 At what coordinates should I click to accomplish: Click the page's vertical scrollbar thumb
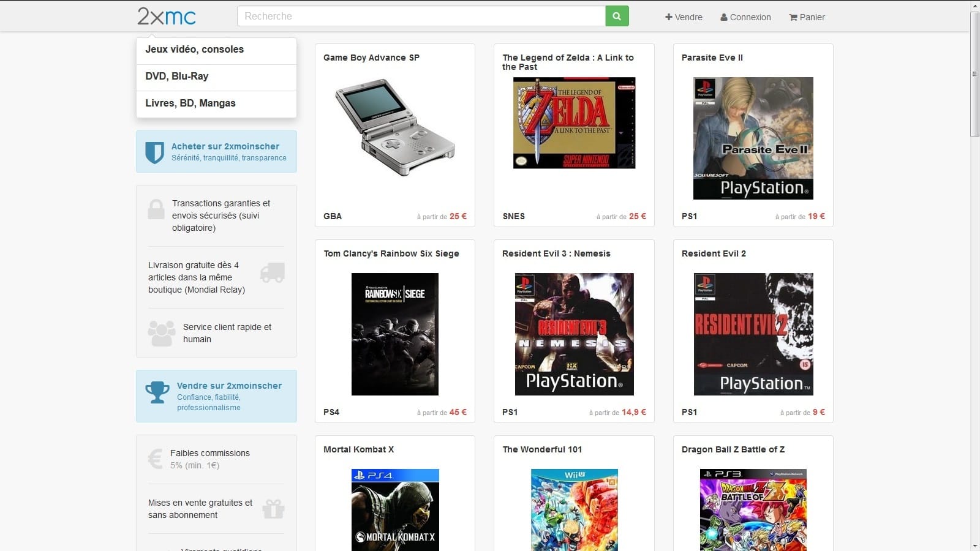pyautogui.click(x=974, y=73)
